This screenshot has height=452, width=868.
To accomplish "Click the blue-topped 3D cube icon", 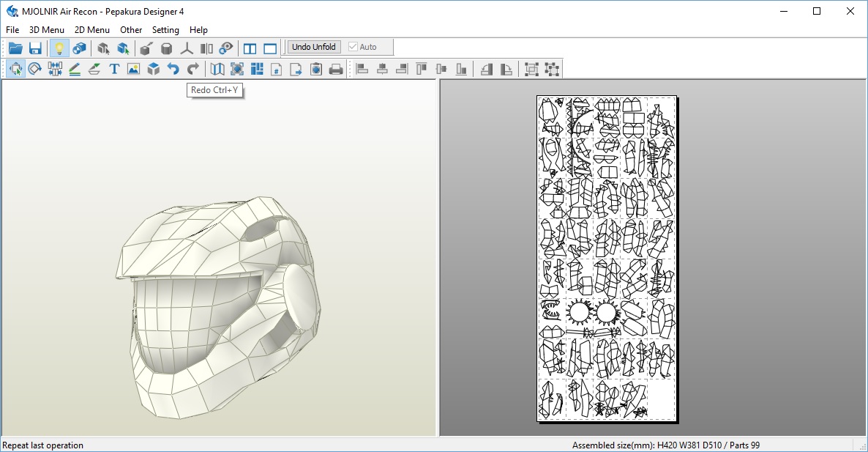I will (154, 69).
